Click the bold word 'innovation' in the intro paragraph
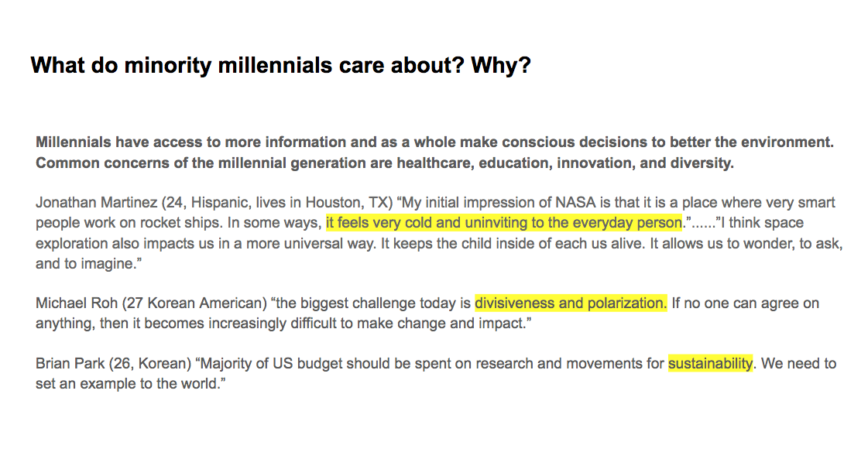Image resolution: width=868 pixels, height=449 pixels. click(594, 163)
